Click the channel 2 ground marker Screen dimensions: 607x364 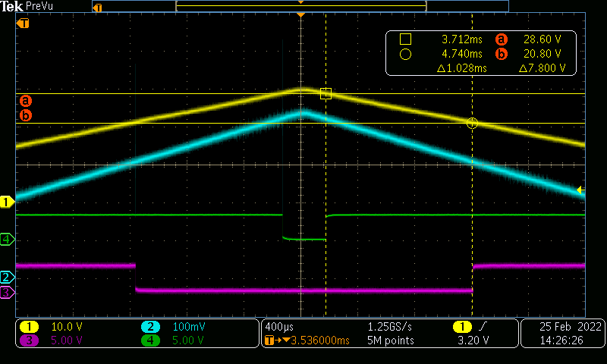[7, 278]
